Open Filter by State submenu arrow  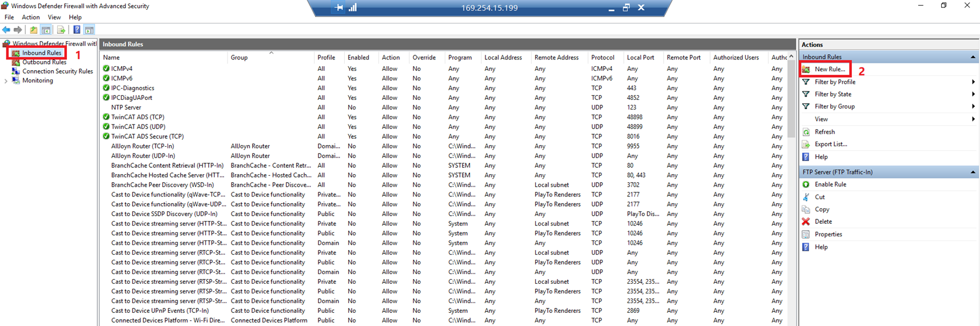(973, 94)
